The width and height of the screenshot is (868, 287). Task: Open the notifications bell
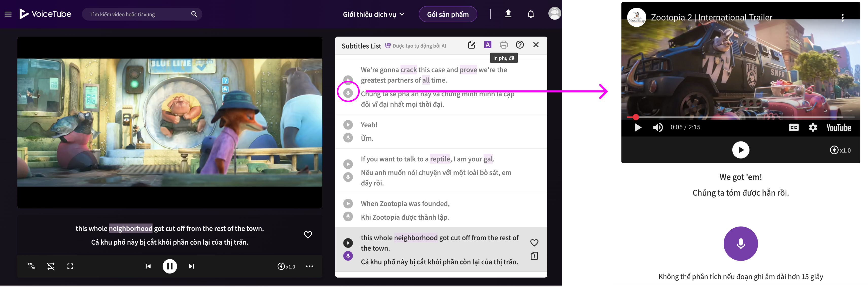[x=531, y=14]
